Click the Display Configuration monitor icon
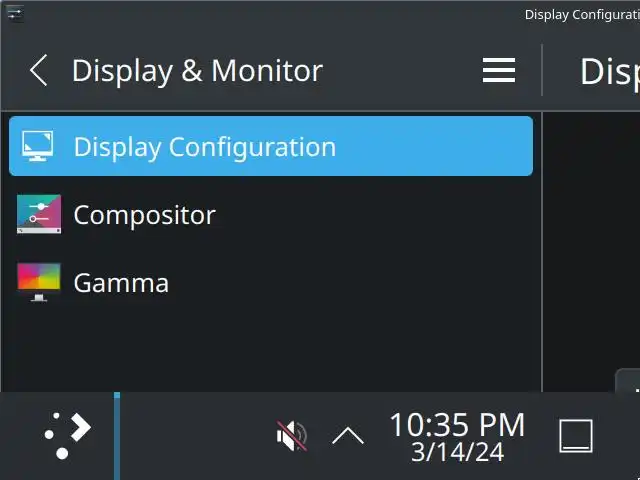Viewport: 640px width, 480px height. tap(39, 146)
